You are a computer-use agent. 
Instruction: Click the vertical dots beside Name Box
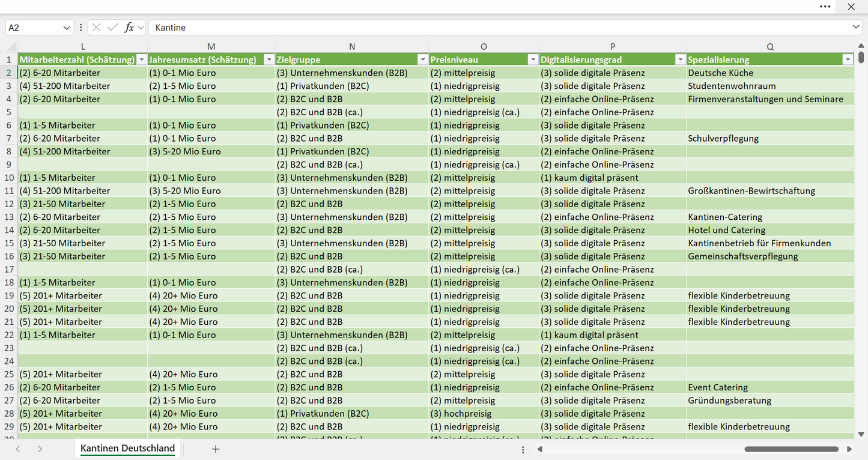pyautogui.click(x=80, y=28)
